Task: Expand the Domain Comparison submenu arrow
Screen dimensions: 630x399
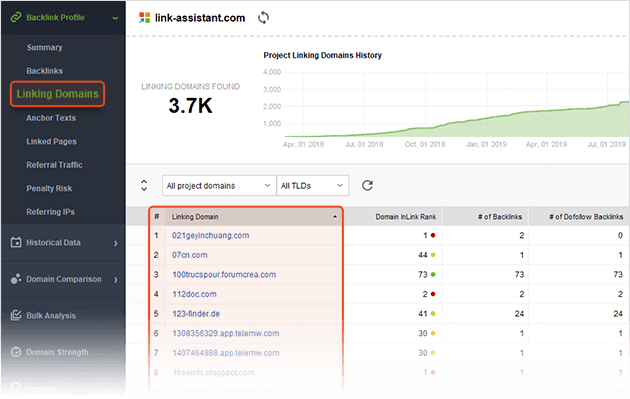Action: (116, 280)
